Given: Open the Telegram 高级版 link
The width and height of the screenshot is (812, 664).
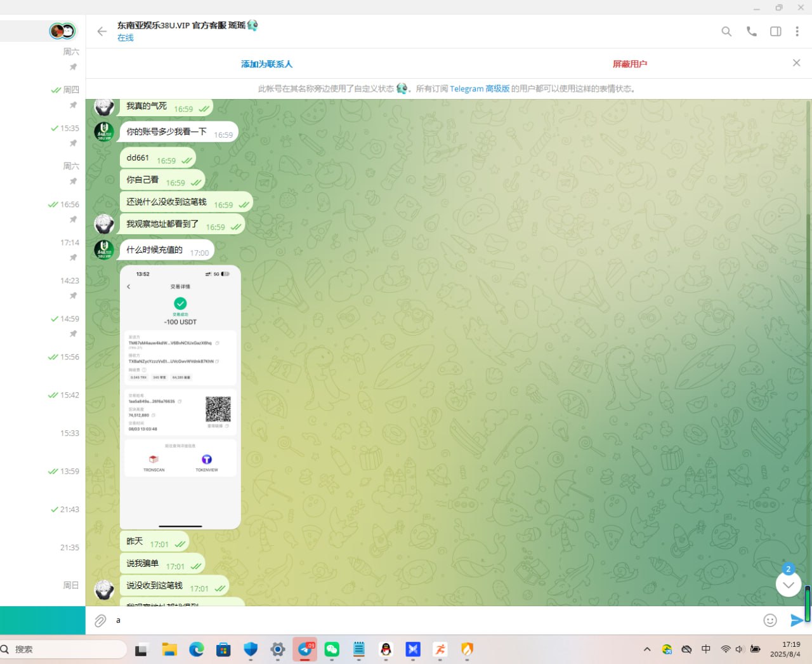Looking at the screenshot, I should (479, 89).
